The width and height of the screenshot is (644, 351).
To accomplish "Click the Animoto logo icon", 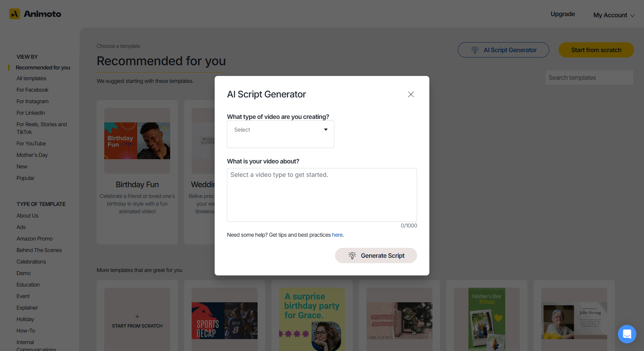I will pyautogui.click(x=15, y=14).
